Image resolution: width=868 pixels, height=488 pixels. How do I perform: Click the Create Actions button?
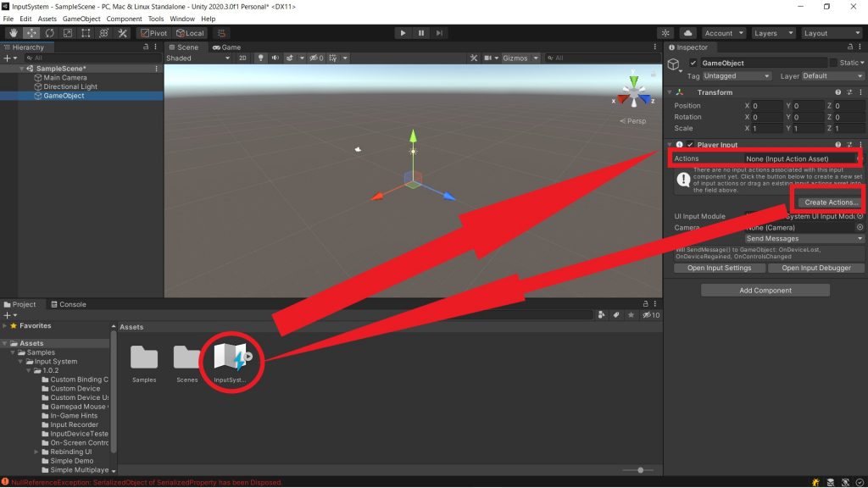click(x=828, y=202)
